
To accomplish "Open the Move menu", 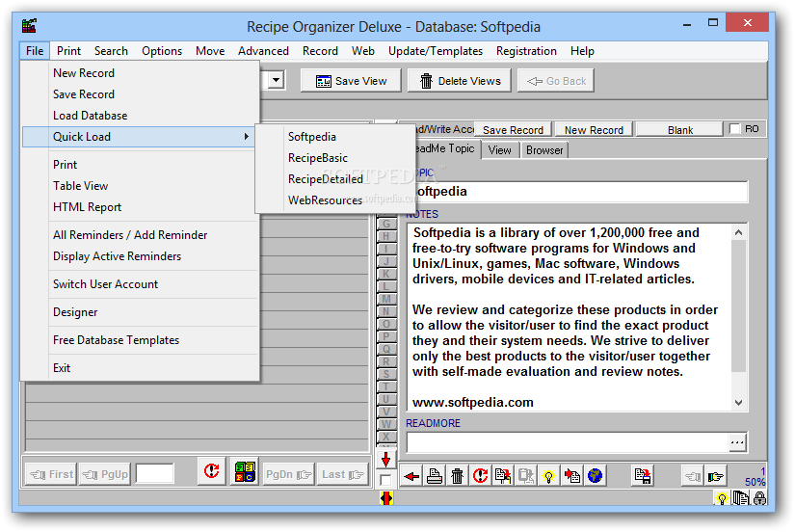I will coord(210,51).
